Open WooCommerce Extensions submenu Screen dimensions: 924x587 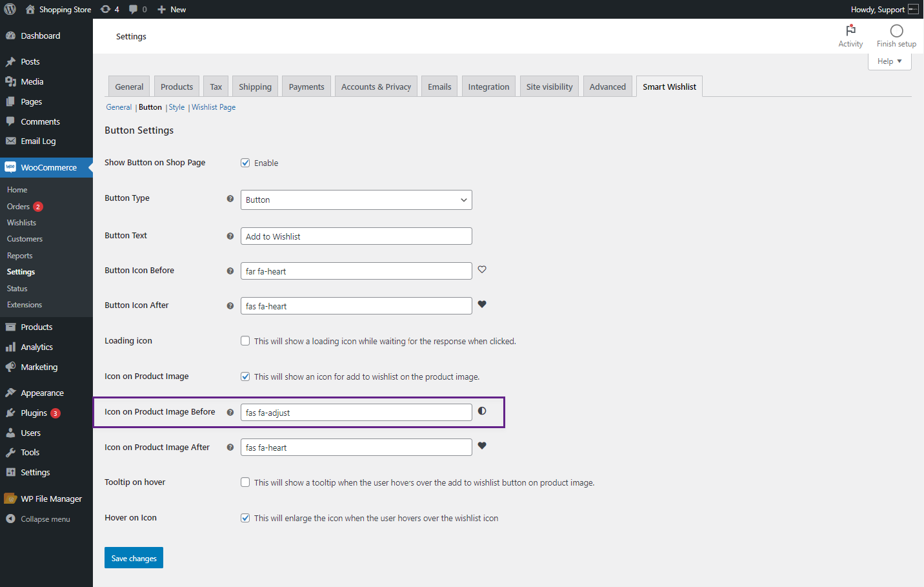tap(25, 305)
